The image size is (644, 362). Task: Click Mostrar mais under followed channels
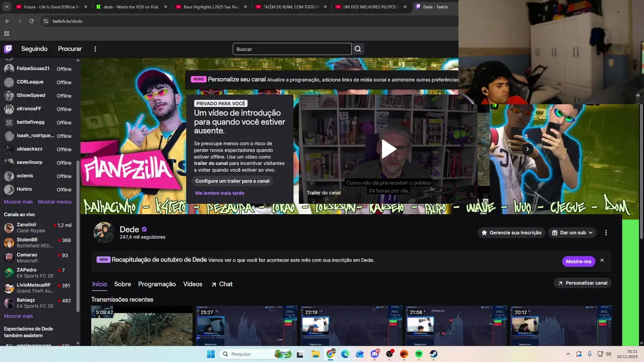coord(19,202)
